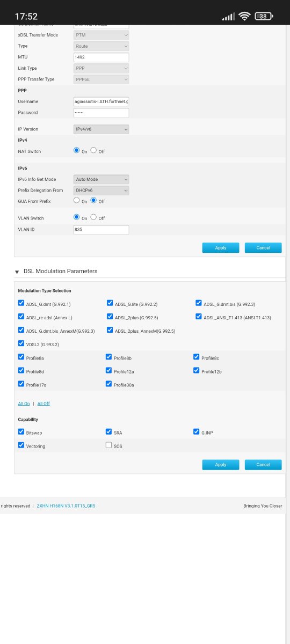Set VLAN Switch to Off
This screenshot has width=290, height=644.
tap(93, 217)
